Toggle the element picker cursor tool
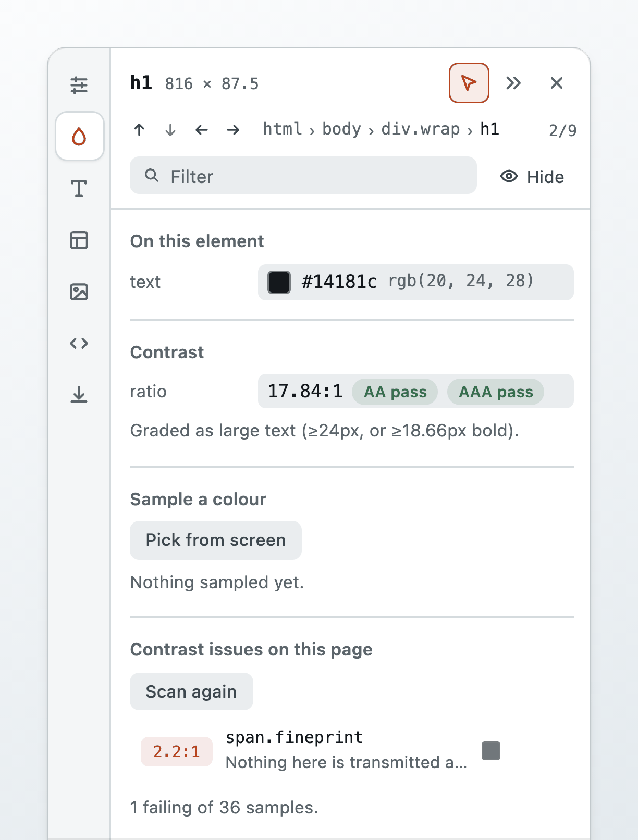 coord(469,83)
